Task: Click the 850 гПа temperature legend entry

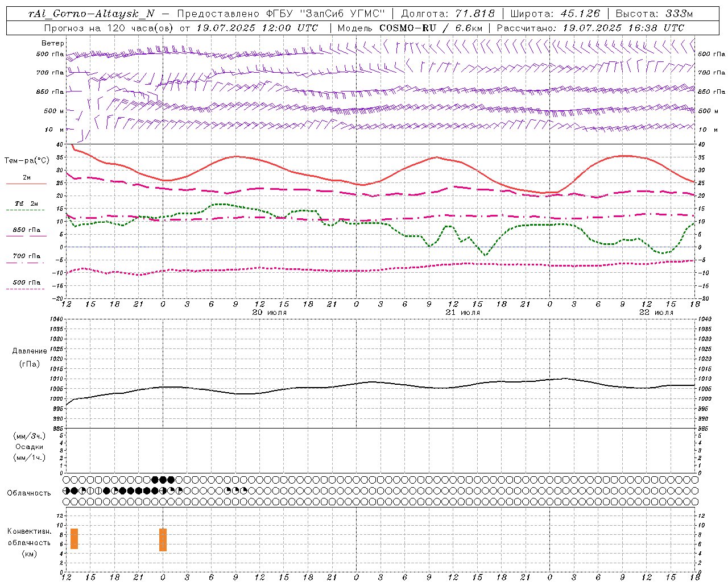Action: 27,230
